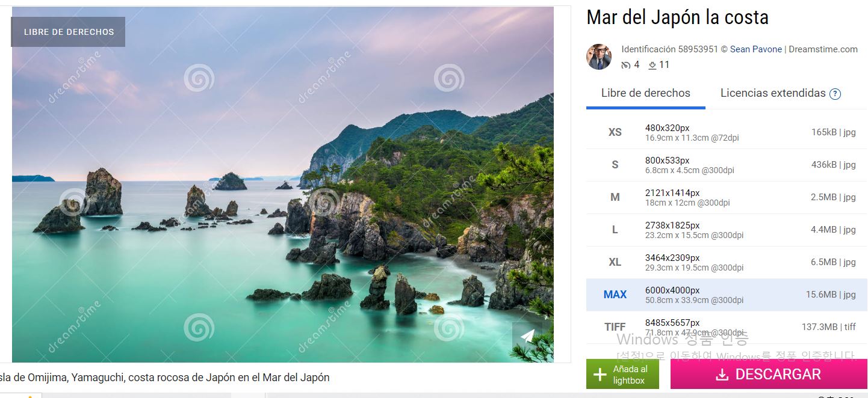Click the DESCARGAR button
Viewport: 868px width, 398px height.
(769, 374)
